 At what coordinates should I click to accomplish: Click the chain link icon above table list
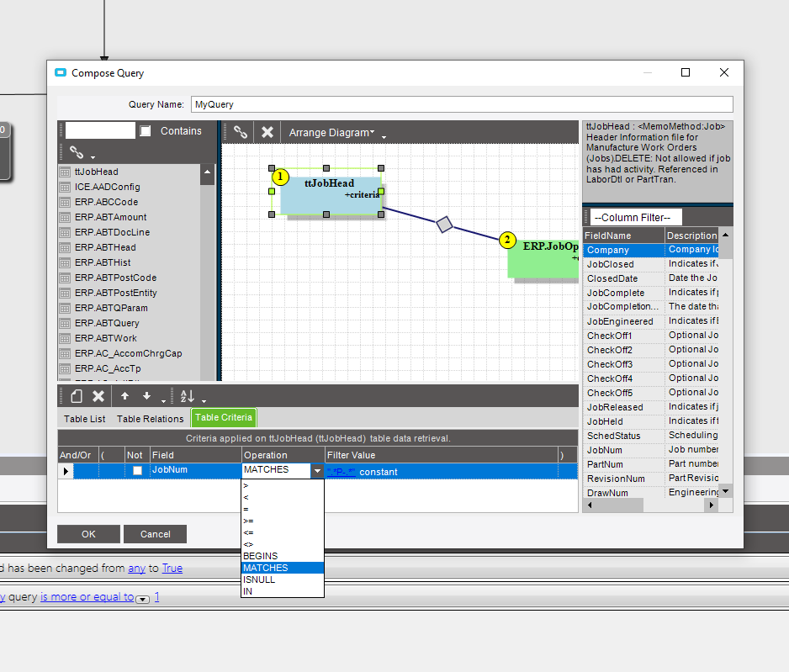point(77,152)
